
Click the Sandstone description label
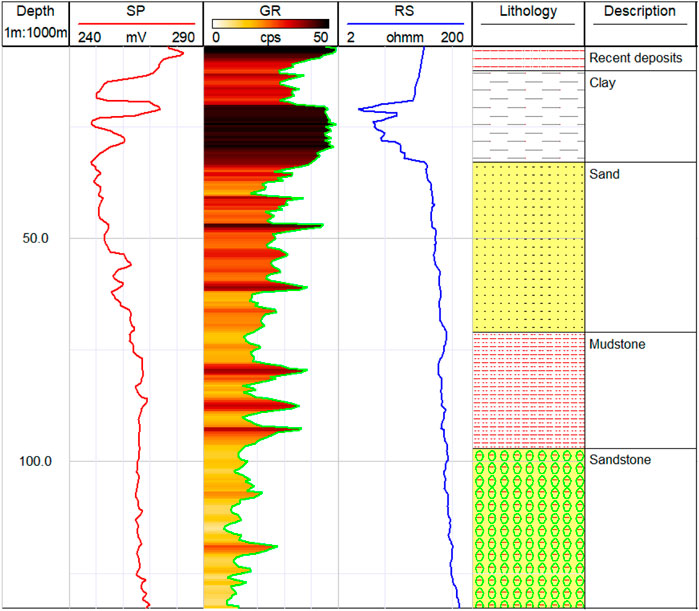click(x=620, y=459)
